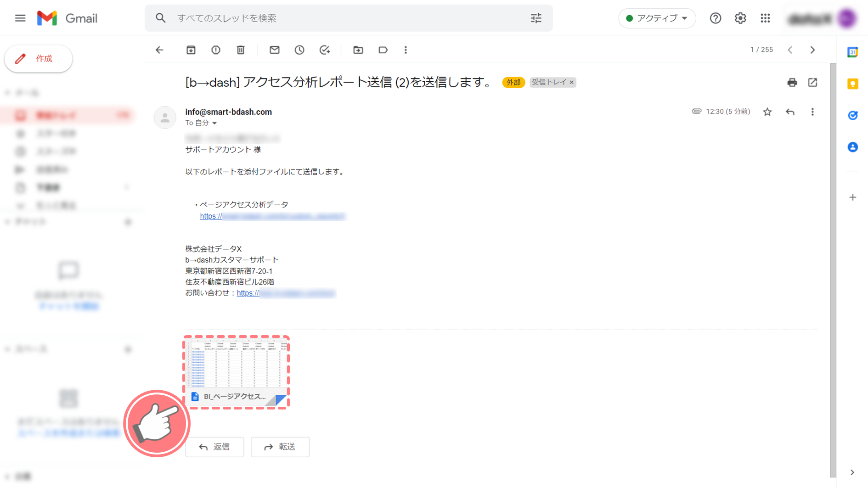Open Contacts side panel
The height and width of the screenshot is (488, 868).
pos(852,147)
